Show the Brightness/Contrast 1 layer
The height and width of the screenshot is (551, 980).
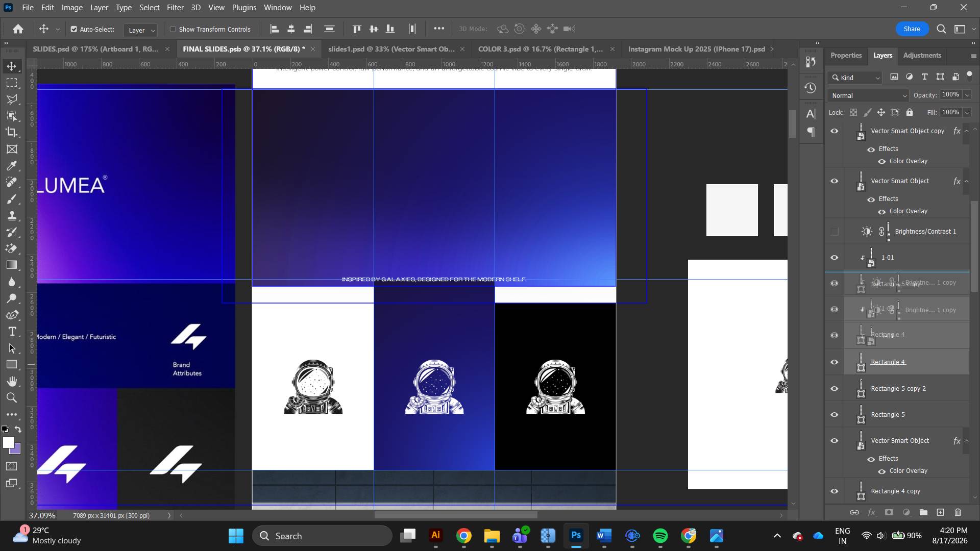coord(835,232)
